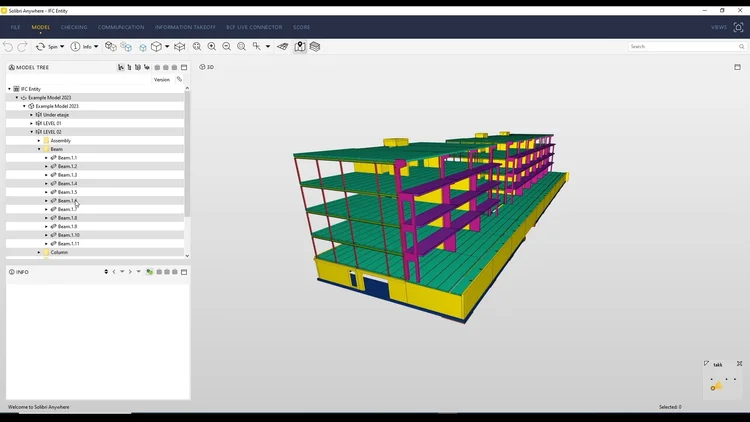The width and height of the screenshot is (750, 422).
Task: Click the zoom-to-selection magnifier icon
Action: click(x=241, y=46)
